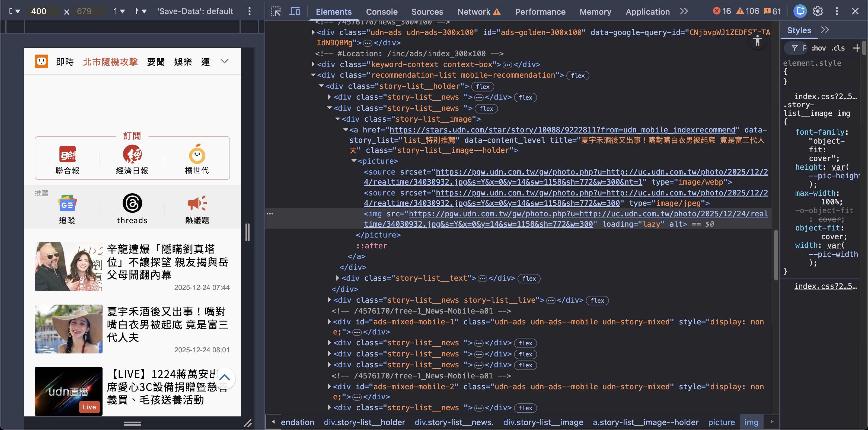This screenshot has width=868, height=430.
Task: Close the DevTools panel
Action: [x=855, y=11]
